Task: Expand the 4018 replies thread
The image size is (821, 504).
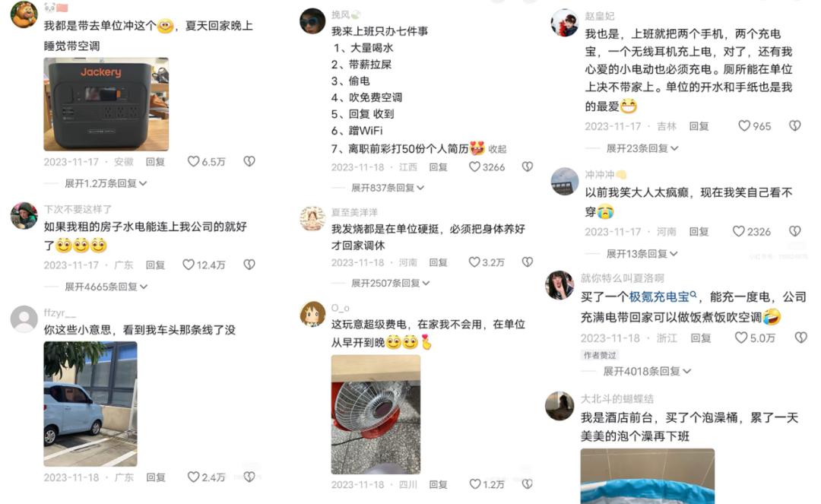Action: pyautogui.click(x=647, y=371)
